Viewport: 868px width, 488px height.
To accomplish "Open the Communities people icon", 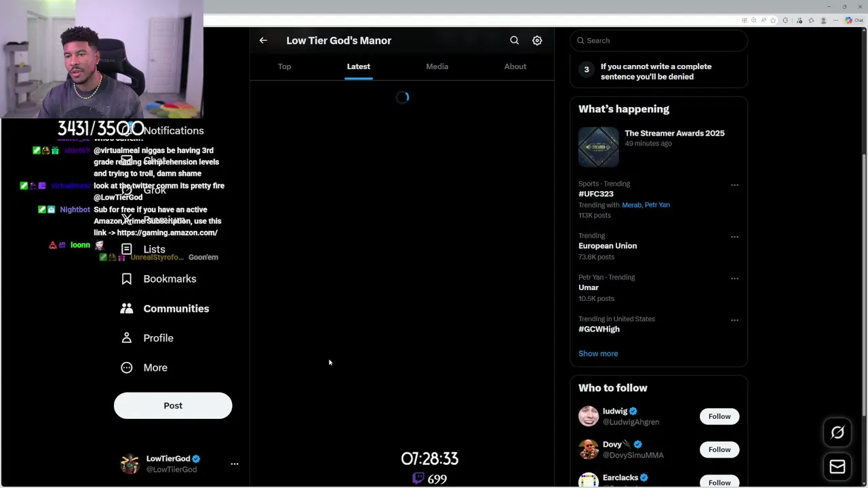I will point(127,308).
